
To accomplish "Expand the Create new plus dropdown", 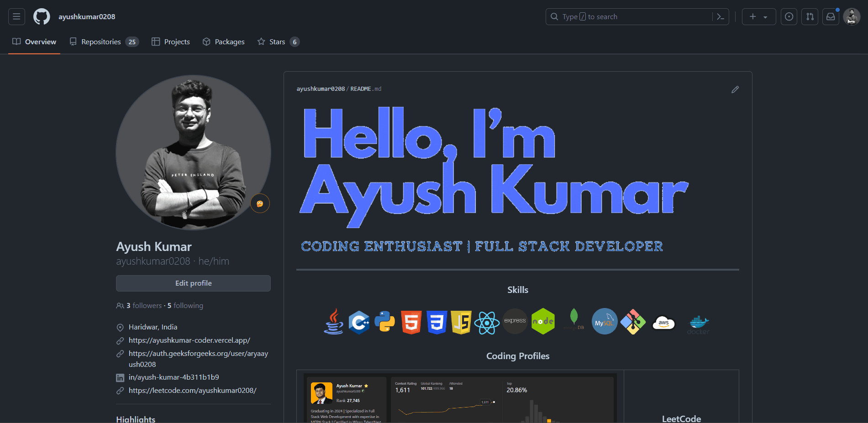I will coord(758,17).
